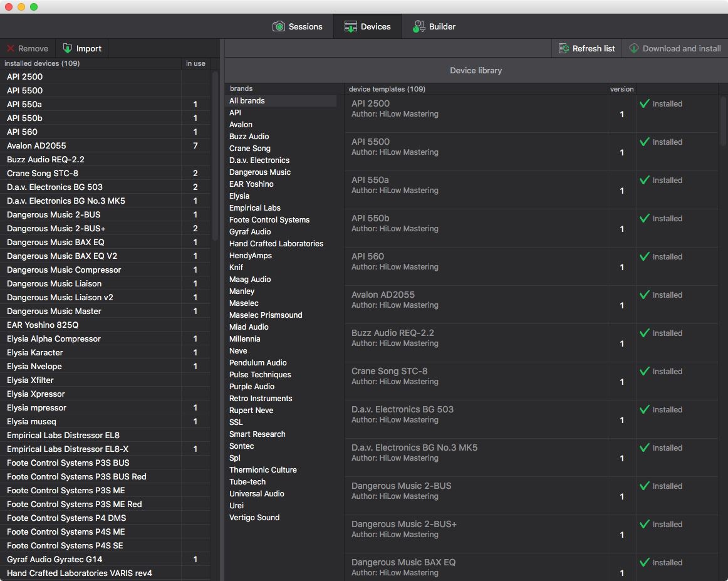Click the Remove button
Image resolution: width=728 pixels, height=581 pixels.
click(28, 48)
